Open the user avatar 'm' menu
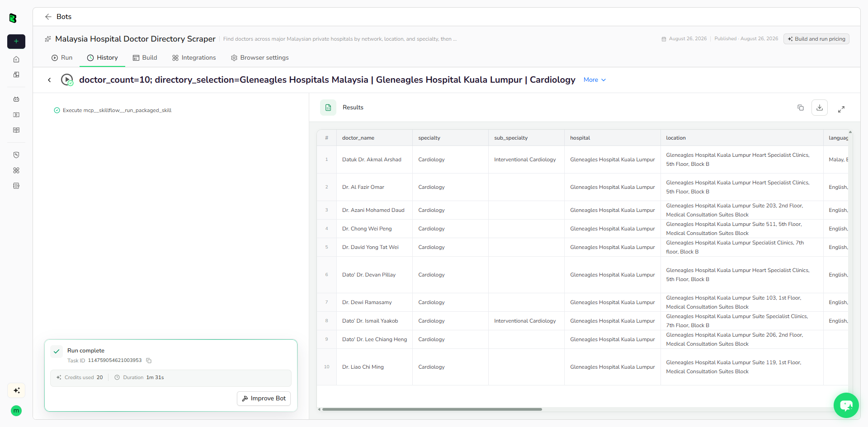Screen dimensions: 868x427 point(16,411)
